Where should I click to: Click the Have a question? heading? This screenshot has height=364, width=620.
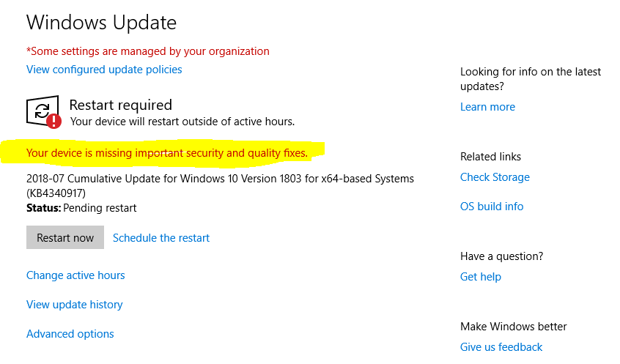tap(501, 256)
